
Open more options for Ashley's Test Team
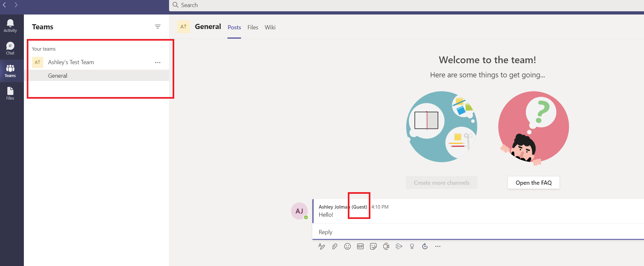click(158, 63)
